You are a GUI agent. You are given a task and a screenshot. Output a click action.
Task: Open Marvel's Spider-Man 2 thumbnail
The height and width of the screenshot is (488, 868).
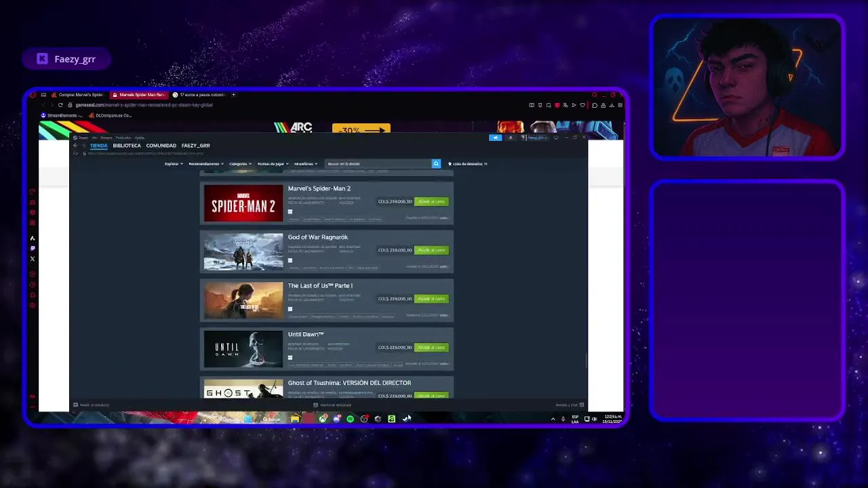tap(243, 203)
